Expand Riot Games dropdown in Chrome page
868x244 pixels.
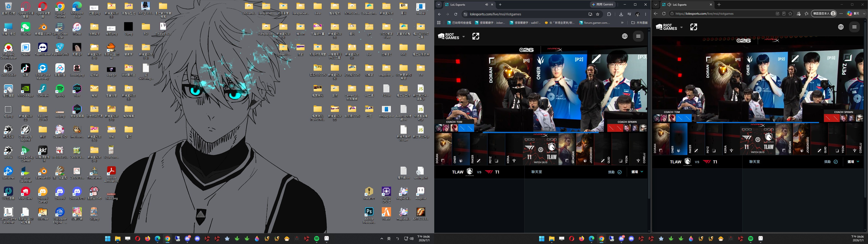tap(464, 36)
